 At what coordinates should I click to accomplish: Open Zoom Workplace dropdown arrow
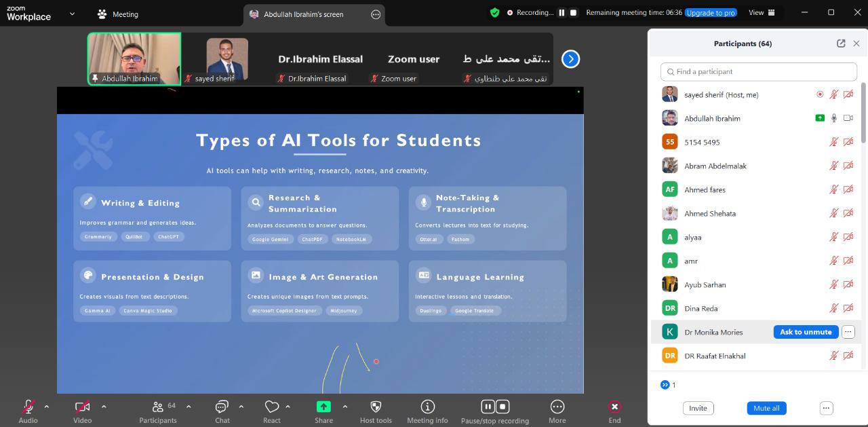point(72,14)
